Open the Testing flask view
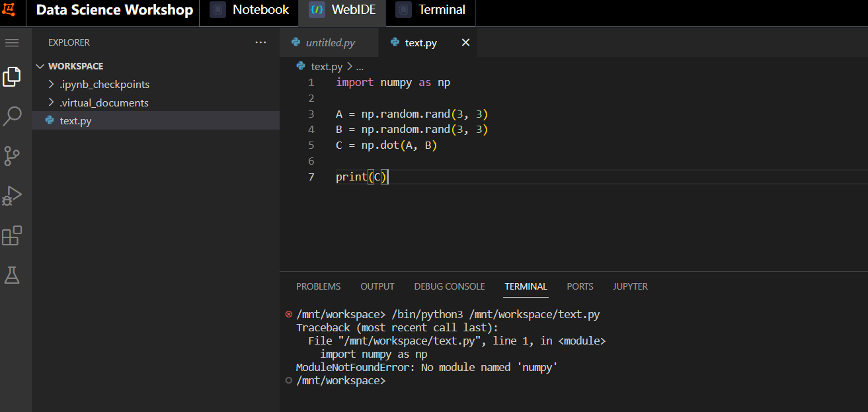Viewport: 868px width, 412px height. 12,275
